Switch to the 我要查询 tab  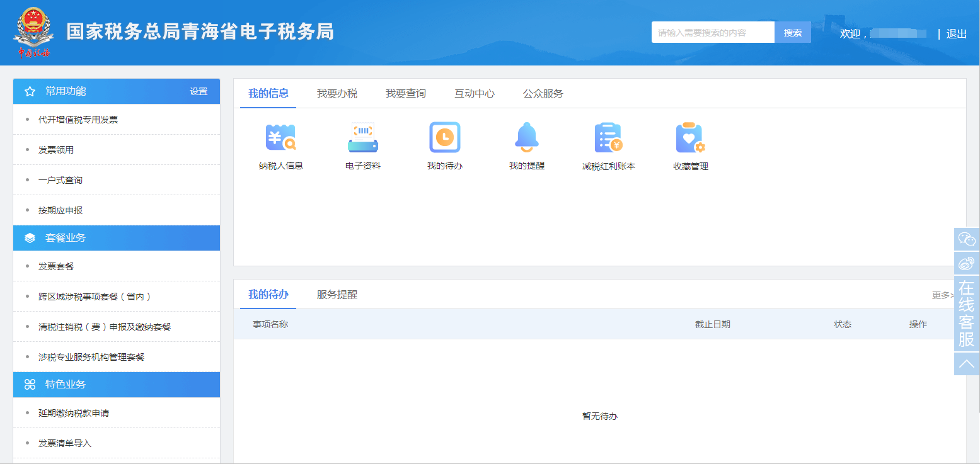click(406, 94)
